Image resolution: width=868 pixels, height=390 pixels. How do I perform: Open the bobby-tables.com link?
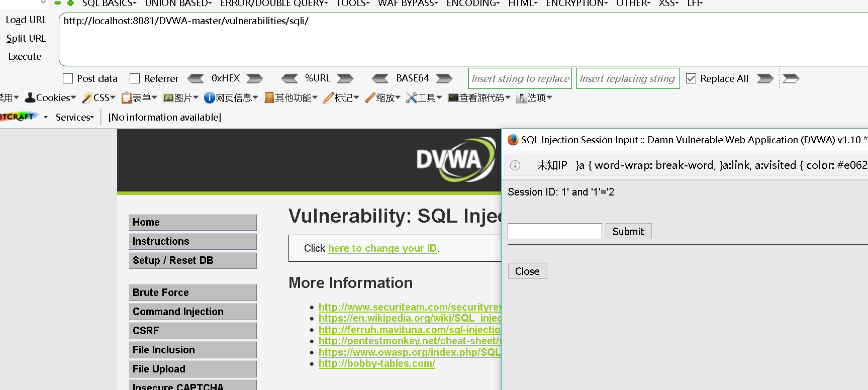tap(377, 363)
